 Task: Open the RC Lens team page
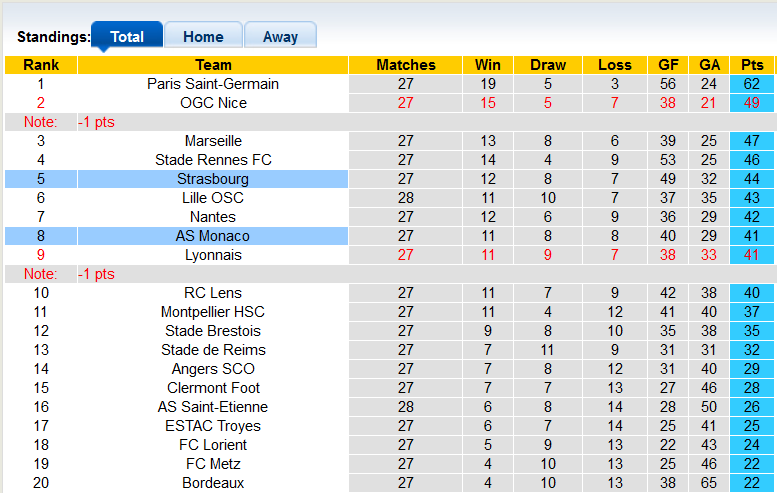[213, 293]
